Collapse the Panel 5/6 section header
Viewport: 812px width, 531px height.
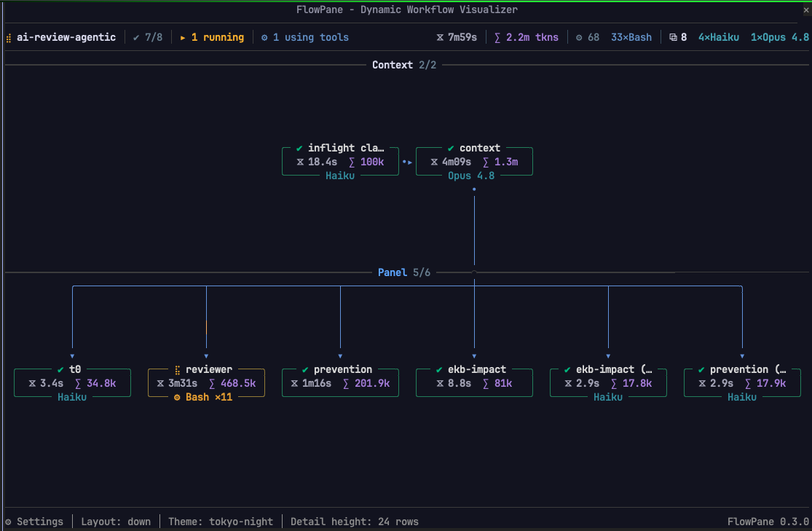[404, 272]
